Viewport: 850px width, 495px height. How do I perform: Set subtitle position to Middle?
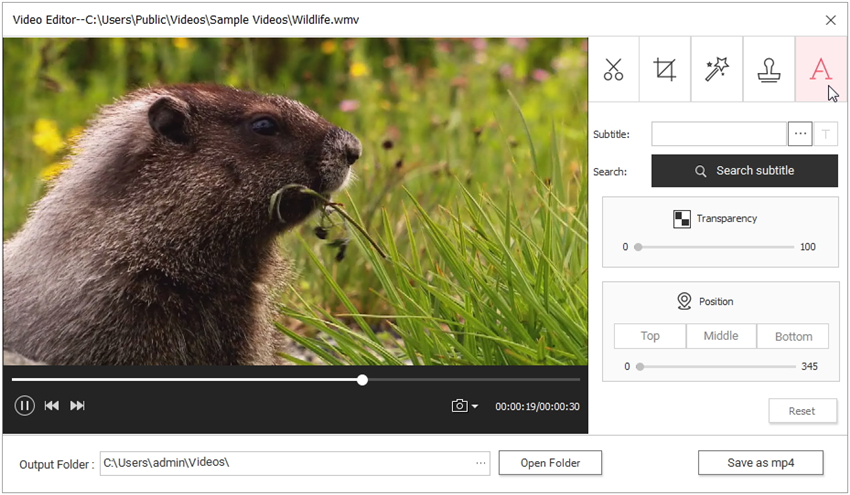(x=721, y=336)
